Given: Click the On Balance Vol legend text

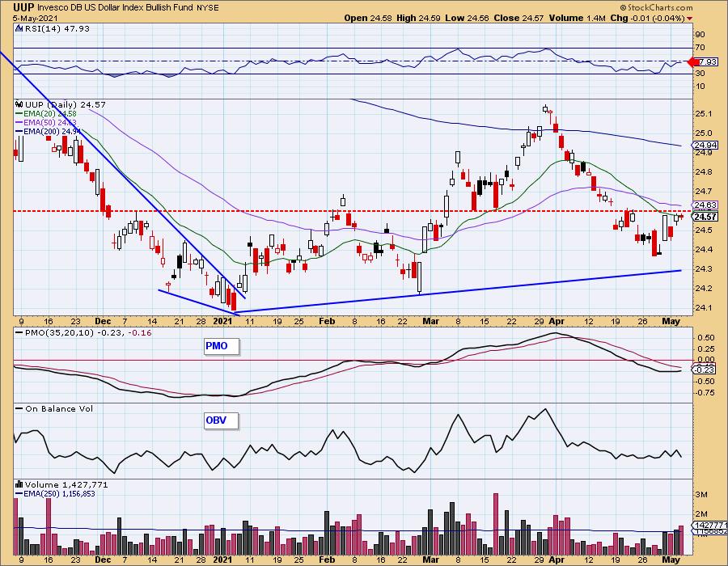Looking at the screenshot, I should 59,408.
